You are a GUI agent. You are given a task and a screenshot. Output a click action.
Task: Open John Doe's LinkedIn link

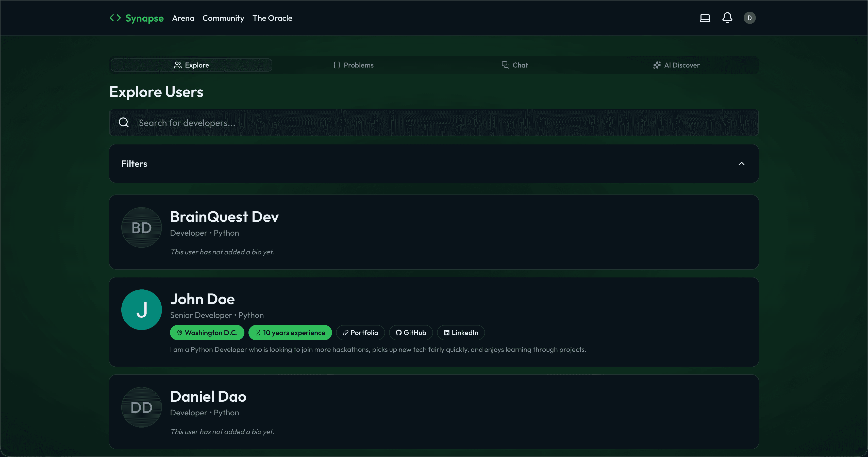461,333
